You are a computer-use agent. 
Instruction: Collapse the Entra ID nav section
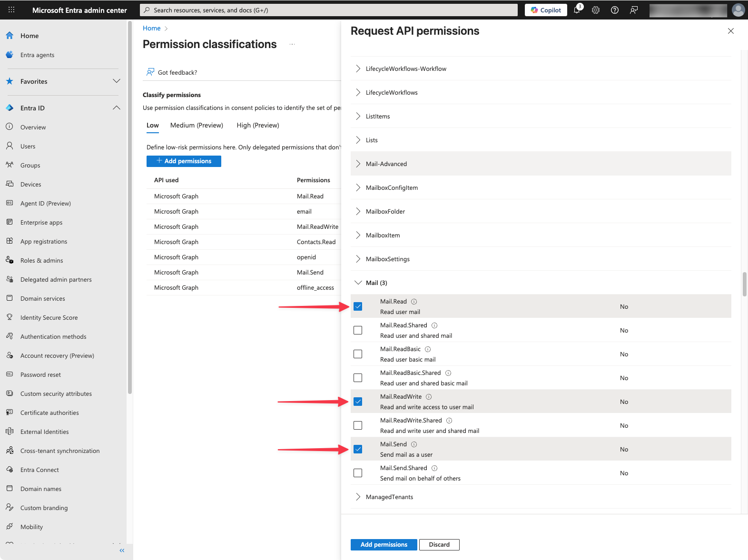(117, 108)
